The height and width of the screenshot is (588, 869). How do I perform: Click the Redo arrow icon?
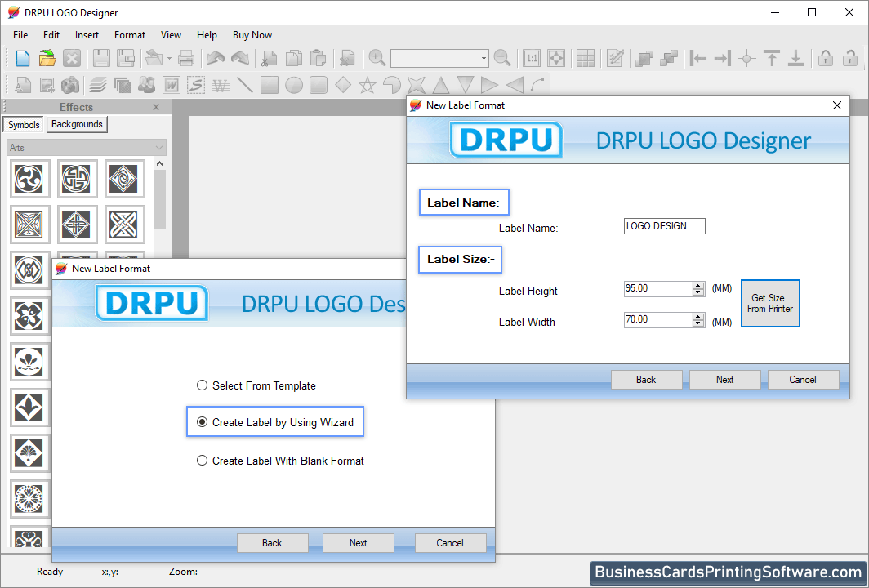[x=240, y=58]
